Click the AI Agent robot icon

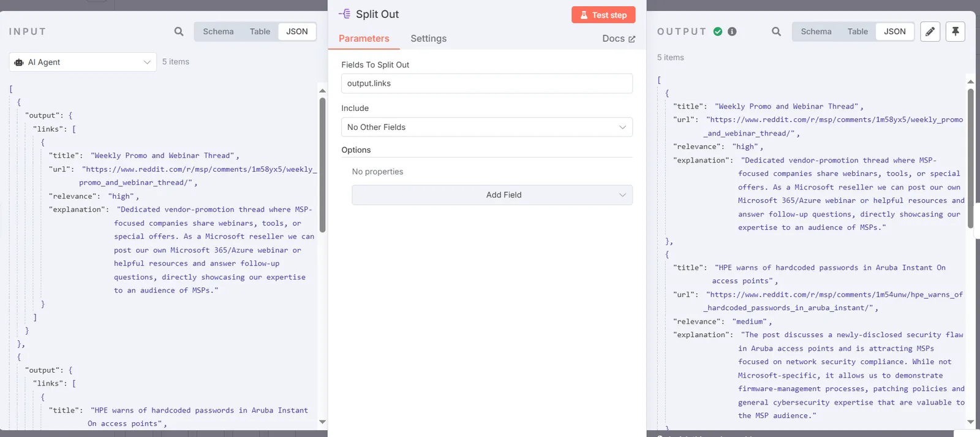(19, 63)
